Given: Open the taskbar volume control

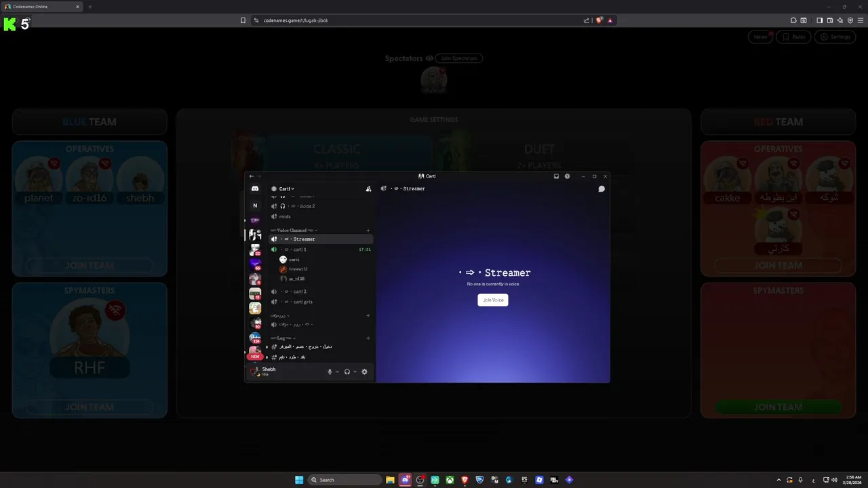Looking at the screenshot, I should 834,480.
